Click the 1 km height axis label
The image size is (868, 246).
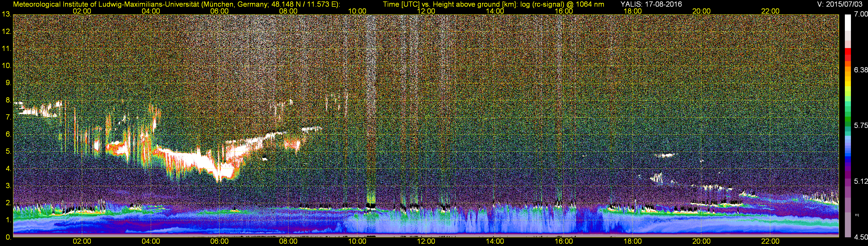click(8, 220)
